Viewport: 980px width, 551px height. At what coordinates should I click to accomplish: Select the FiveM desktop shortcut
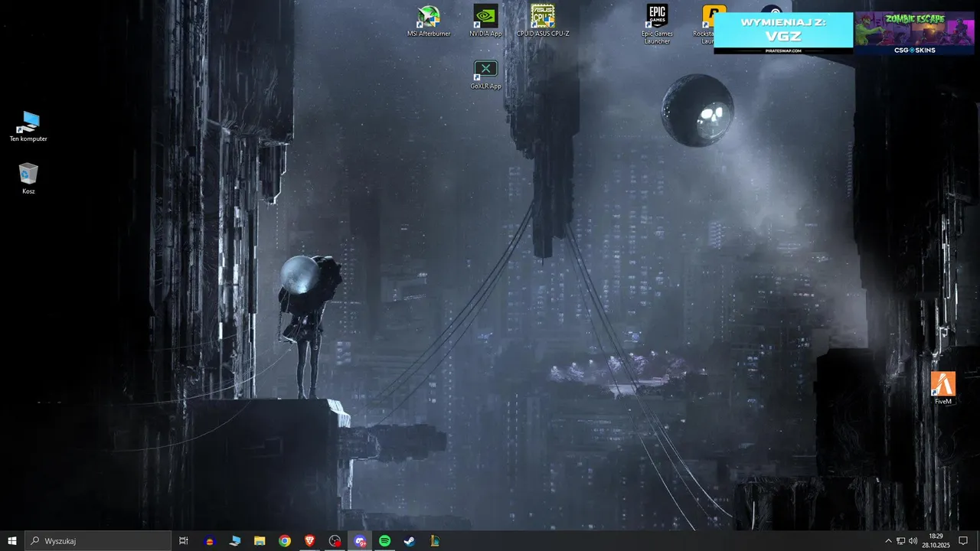tap(943, 388)
